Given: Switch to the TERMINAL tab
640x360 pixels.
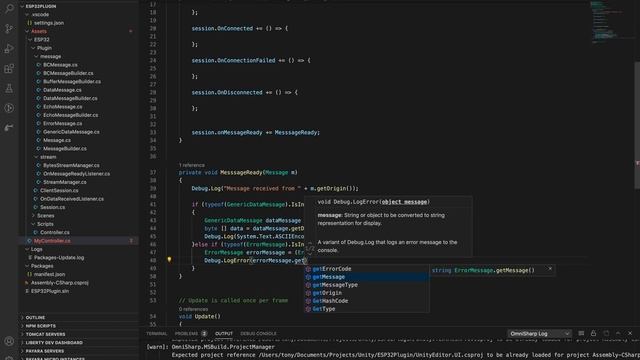Looking at the screenshot, I should pyautogui.click(x=157, y=333).
